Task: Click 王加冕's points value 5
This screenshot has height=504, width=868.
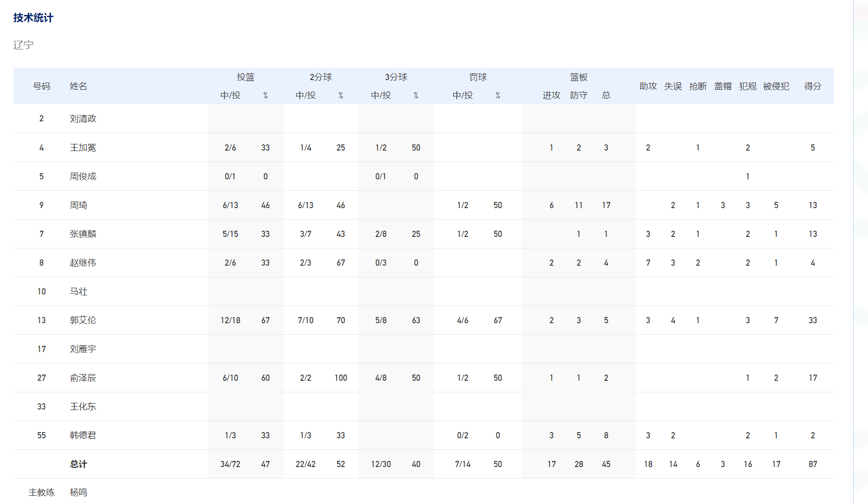Action: tap(813, 148)
